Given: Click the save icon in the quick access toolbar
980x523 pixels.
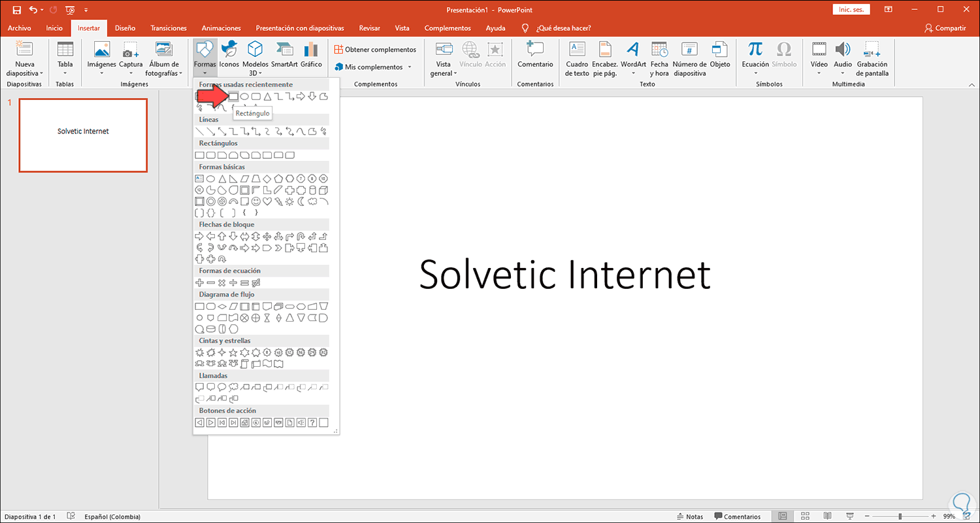Looking at the screenshot, I should point(17,10).
